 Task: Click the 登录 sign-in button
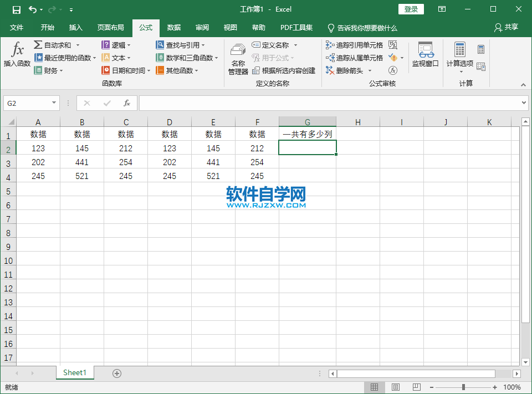411,9
